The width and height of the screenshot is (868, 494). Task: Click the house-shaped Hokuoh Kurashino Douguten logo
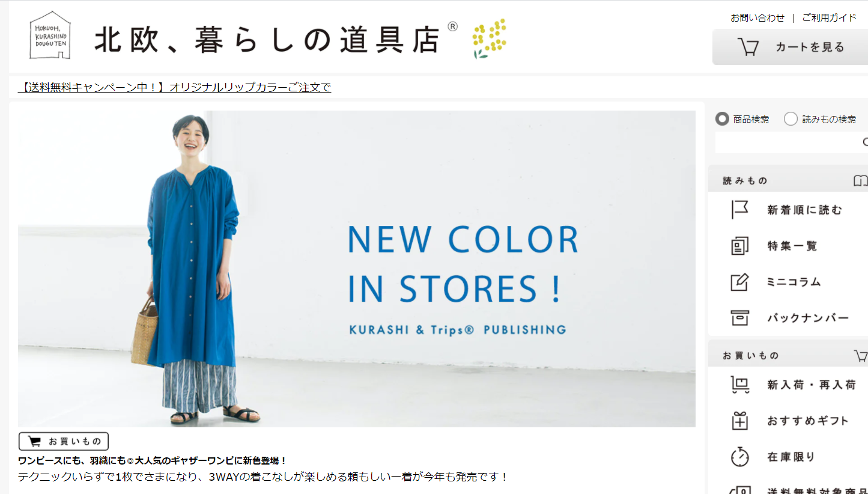point(50,35)
